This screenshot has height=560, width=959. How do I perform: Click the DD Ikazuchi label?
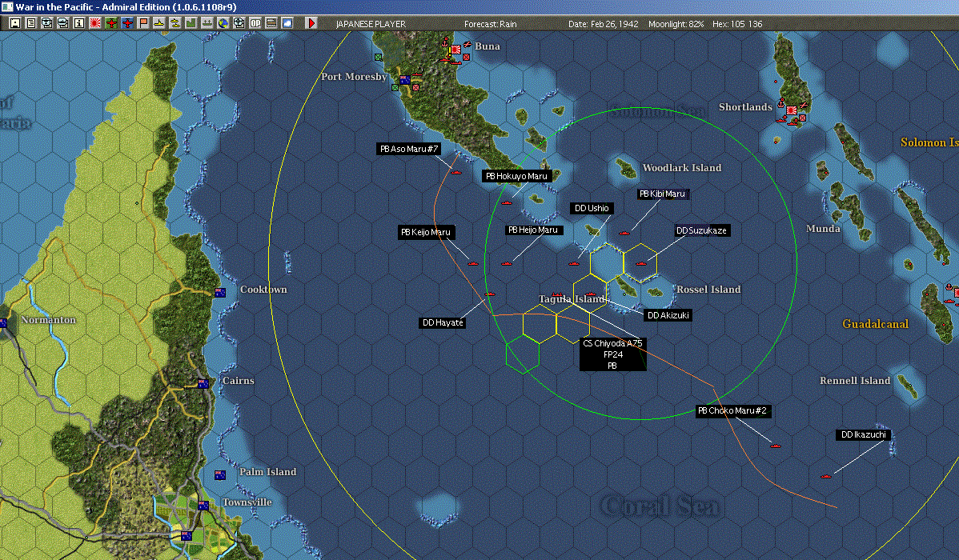coord(864,434)
